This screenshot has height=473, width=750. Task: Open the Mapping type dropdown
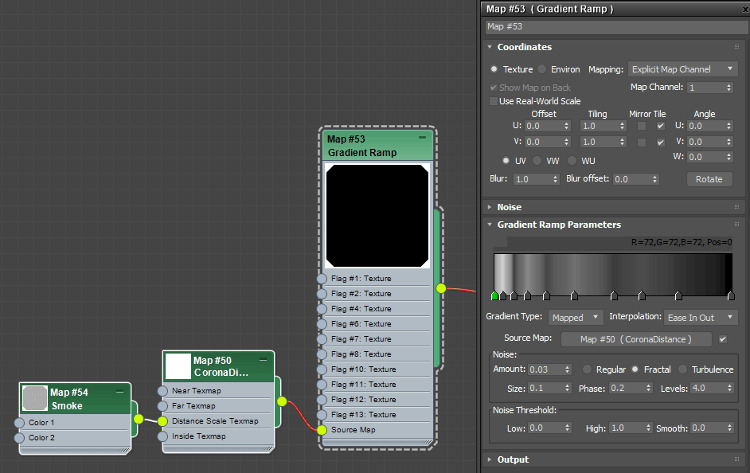point(683,69)
